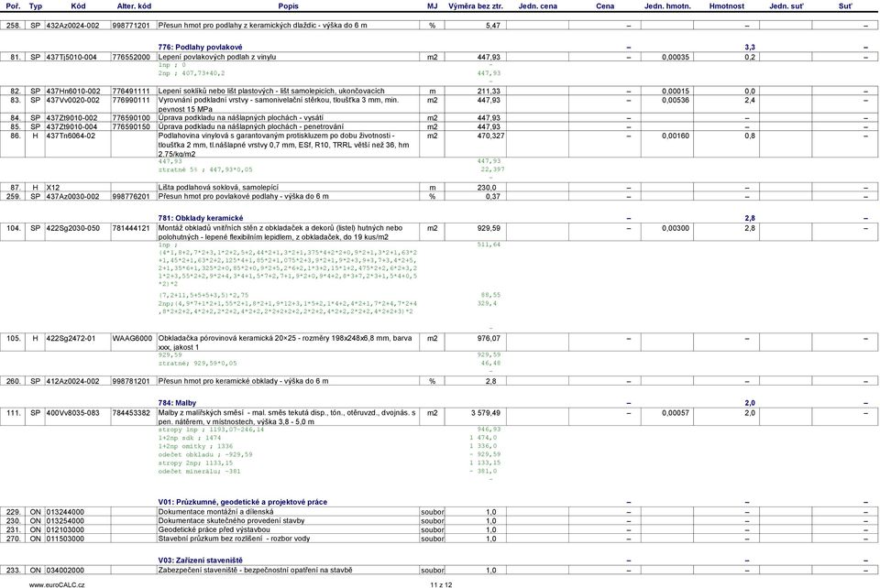Viewport: 880px width, 588px height.
Task: Select section heading '781: Obklady keramické'
Action: [201, 218]
